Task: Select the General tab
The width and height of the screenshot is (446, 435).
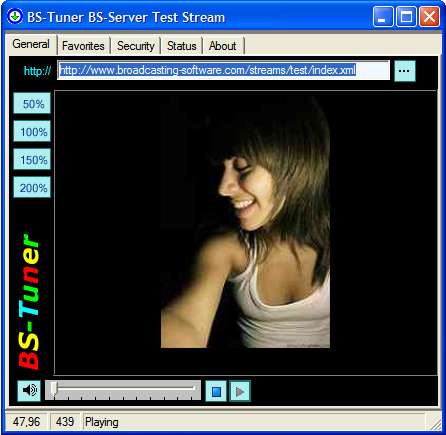Action: (x=31, y=44)
